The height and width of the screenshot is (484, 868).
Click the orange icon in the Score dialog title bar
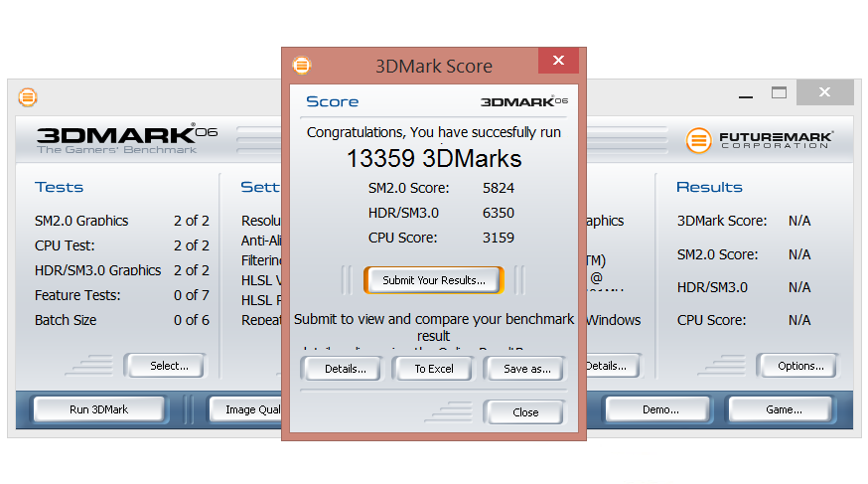point(301,66)
